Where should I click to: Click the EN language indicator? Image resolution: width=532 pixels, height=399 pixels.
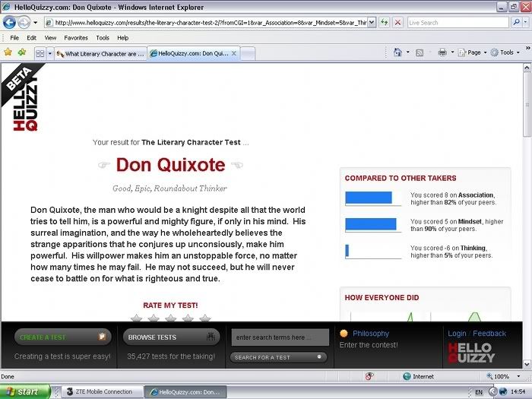click(x=479, y=392)
